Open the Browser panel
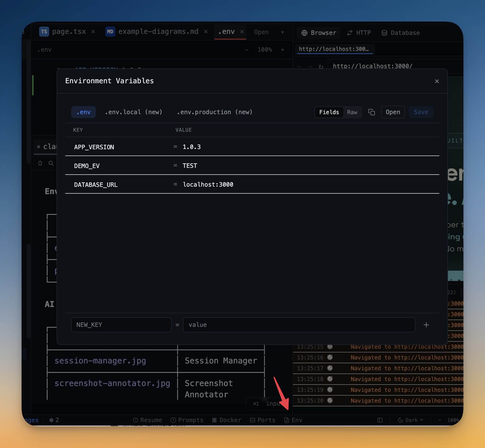Viewport: 485px width, 448px height. pos(318,33)
